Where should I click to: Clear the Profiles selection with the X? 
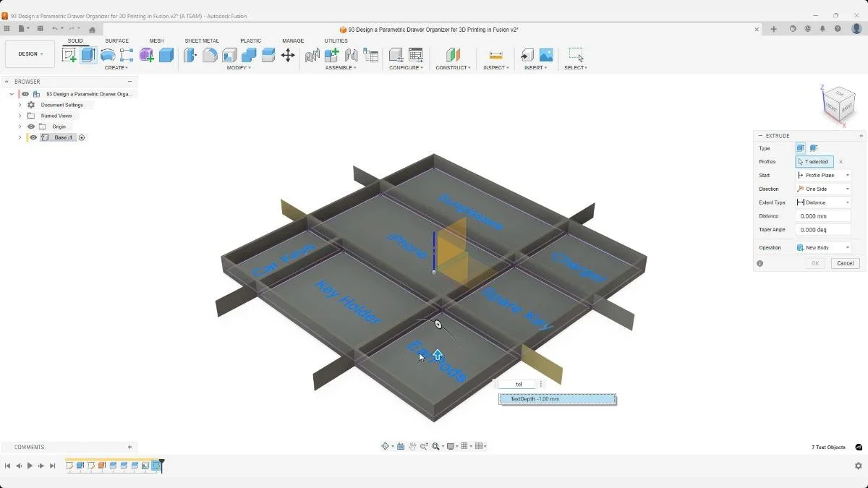click(841, 162)
